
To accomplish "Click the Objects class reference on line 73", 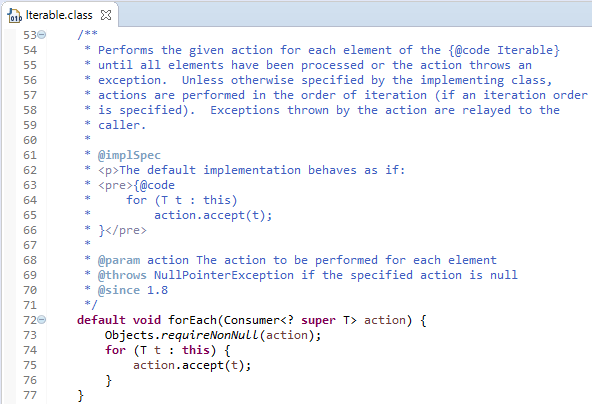I will click(129, 335).
